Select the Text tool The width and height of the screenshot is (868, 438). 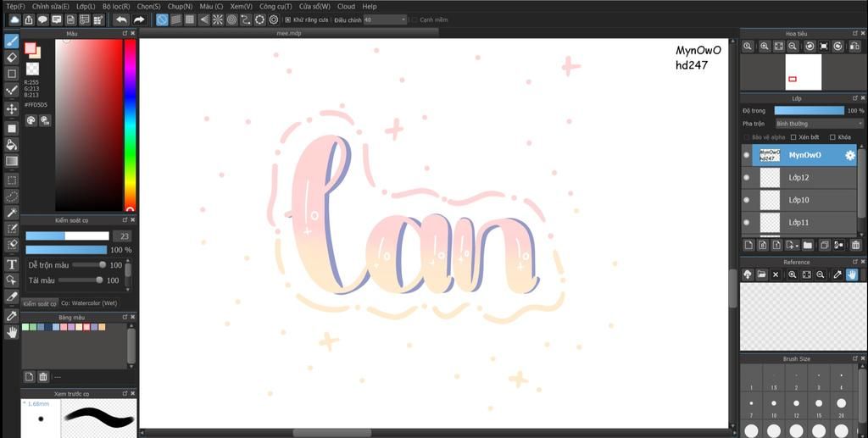12,264
